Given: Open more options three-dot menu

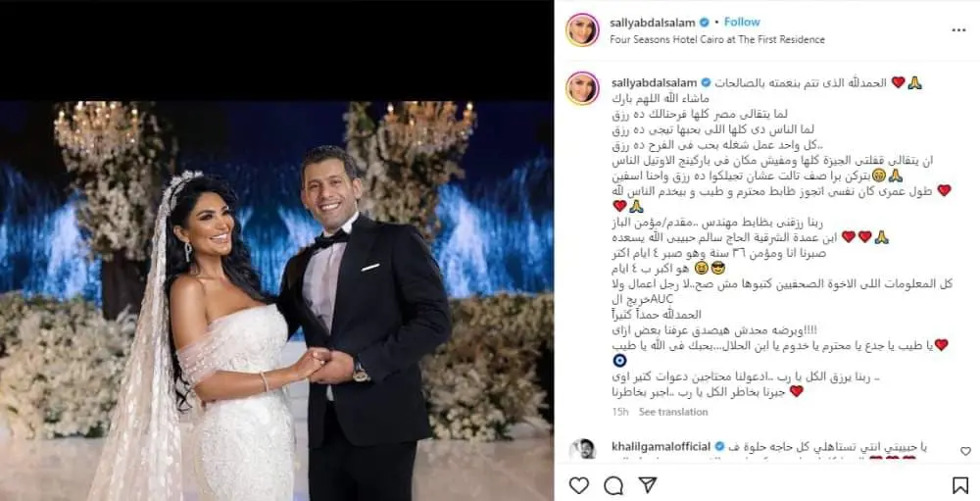Looking at the screenshot, I should [x=958, y=30].
